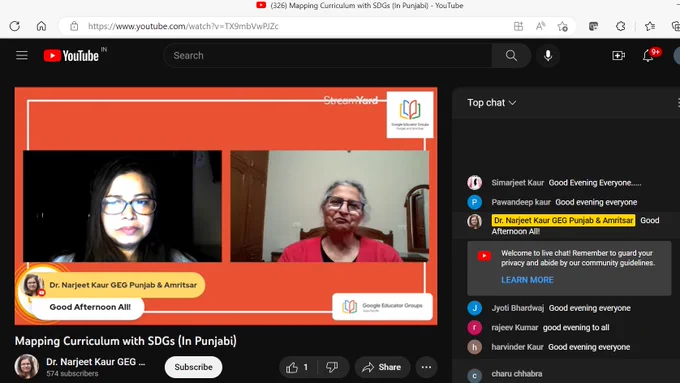Open Pawandeep kaur chat avatar
The width and height of the screenshot is (680, 383).
pos(474,202)
